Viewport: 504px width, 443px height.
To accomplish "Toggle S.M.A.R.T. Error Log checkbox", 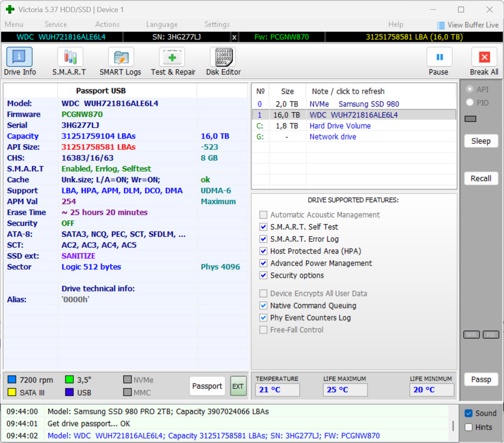I will point(263,239).
